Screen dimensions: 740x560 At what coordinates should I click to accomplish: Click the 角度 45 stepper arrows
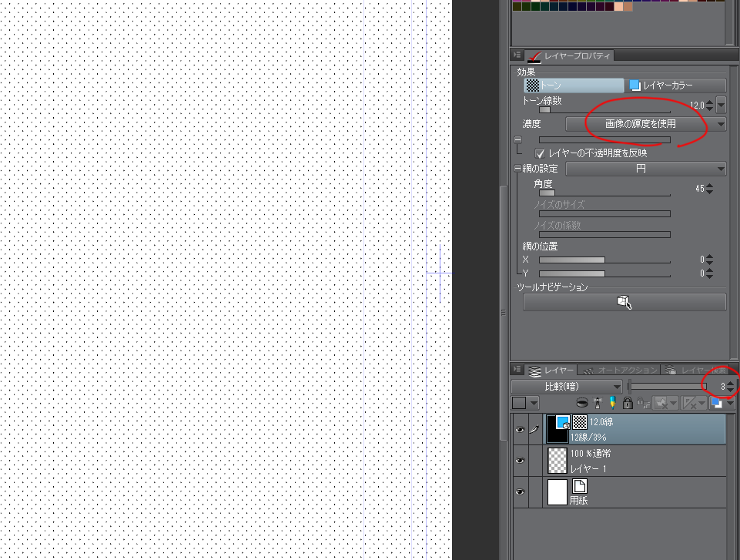tap(709, 189)
